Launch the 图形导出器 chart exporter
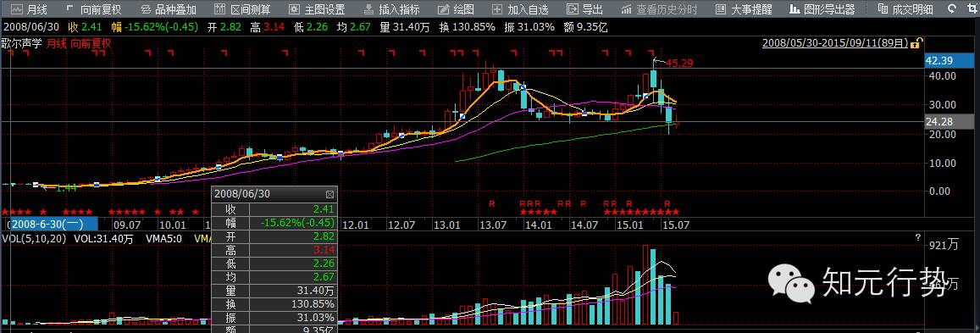The height and width of the screenshot is (333, 980). 822,9
